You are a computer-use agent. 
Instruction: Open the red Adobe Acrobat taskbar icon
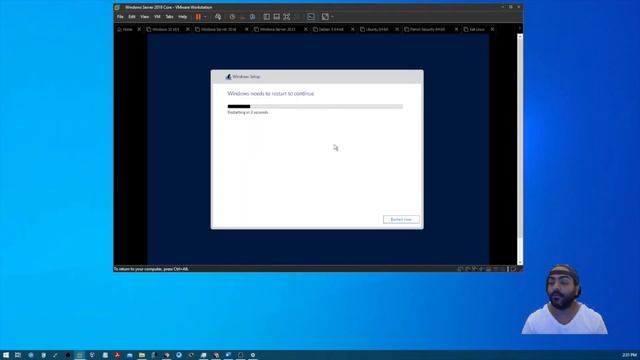117,355
